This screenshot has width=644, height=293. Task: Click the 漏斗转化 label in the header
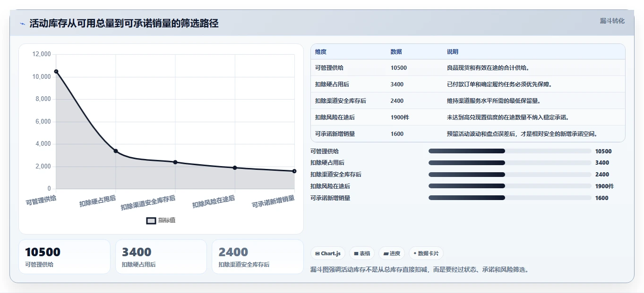(612, 21)
